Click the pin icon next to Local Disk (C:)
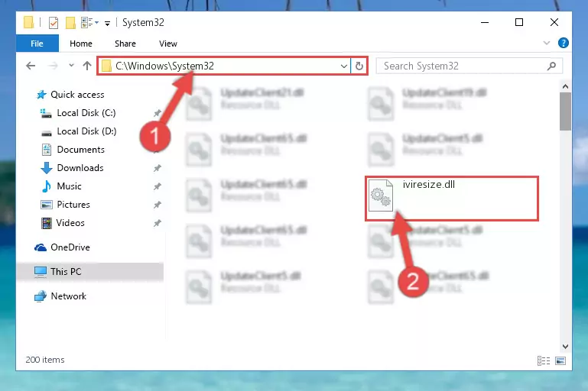The width and height of the screenshot is (588, 391). click(157, 113)
